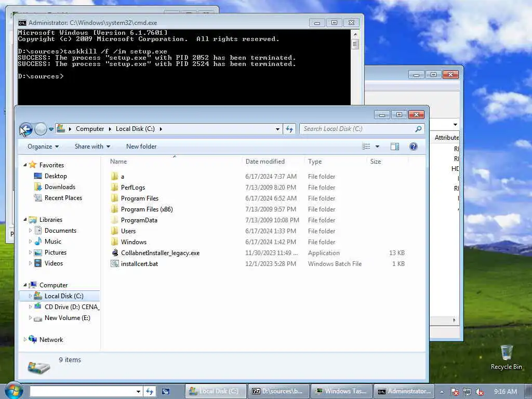Sort by the Size column header

376,162
